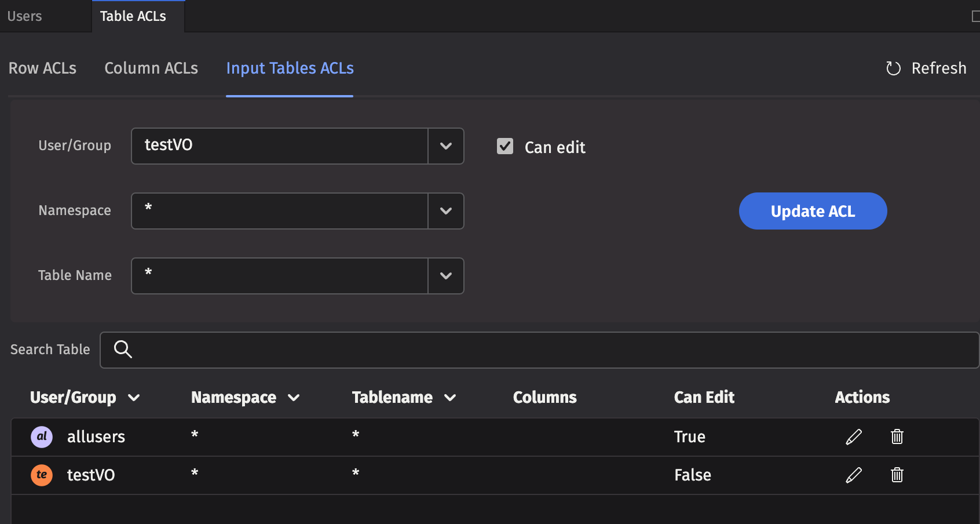
Task: Click the magnifying glass search icon
Action: [x=123, y=350]
